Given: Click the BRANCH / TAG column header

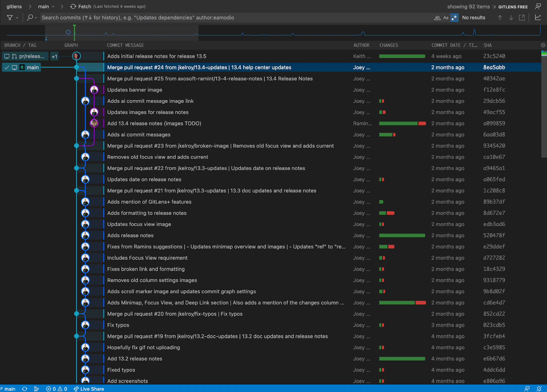Looking at the screenshot, I should point(20,45).
